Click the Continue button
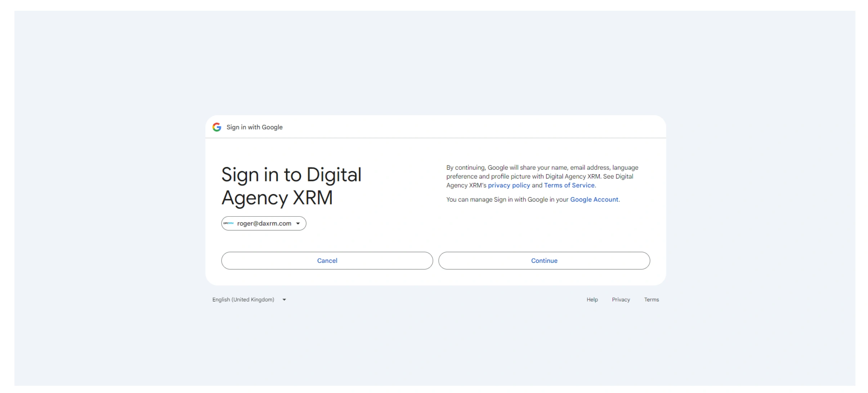868x393 pixels. click(544, 261)
